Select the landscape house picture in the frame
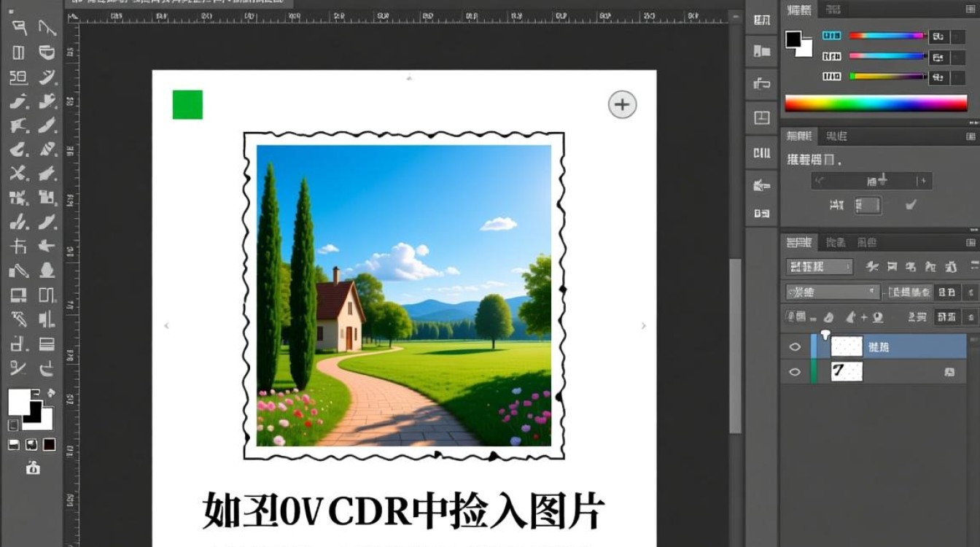980x547 pixels. coord(404,295)
